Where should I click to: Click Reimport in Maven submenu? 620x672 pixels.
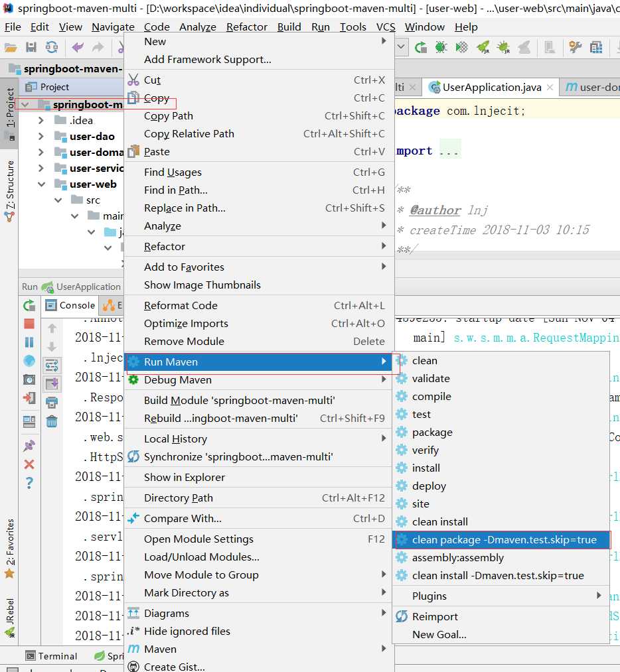point(501,617)
